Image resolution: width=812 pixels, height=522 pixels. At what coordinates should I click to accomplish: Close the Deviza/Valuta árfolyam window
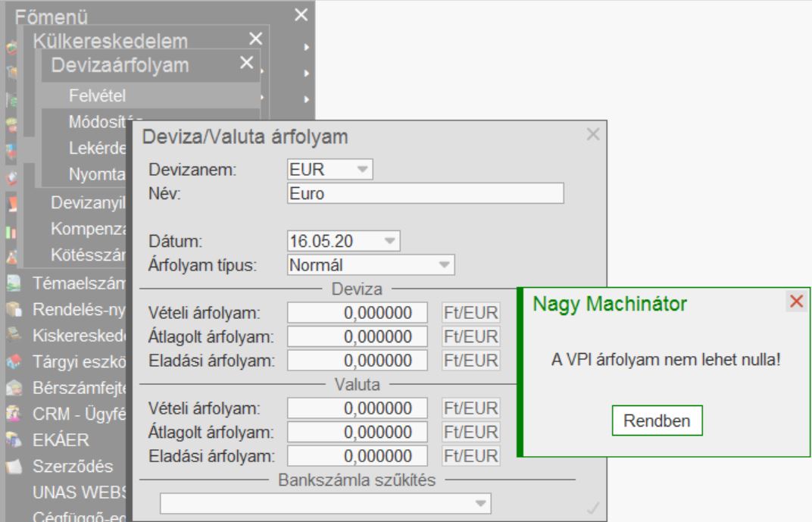(x=593, y=135)
